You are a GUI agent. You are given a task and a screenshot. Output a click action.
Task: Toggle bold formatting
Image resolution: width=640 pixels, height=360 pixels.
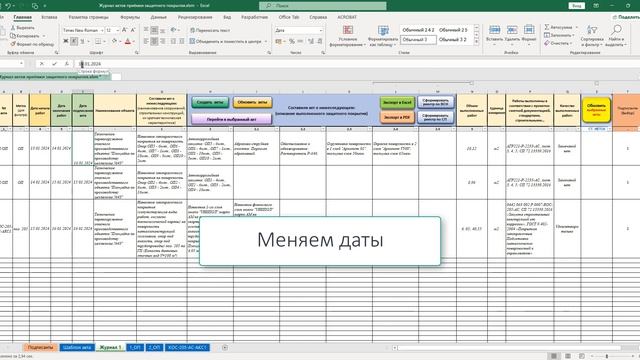pyautogui.click(x=66, y=41)
